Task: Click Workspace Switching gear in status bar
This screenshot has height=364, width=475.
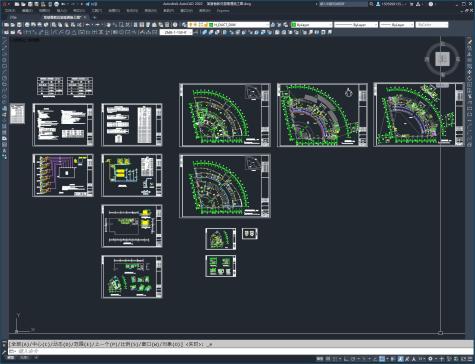Action: 430,359
